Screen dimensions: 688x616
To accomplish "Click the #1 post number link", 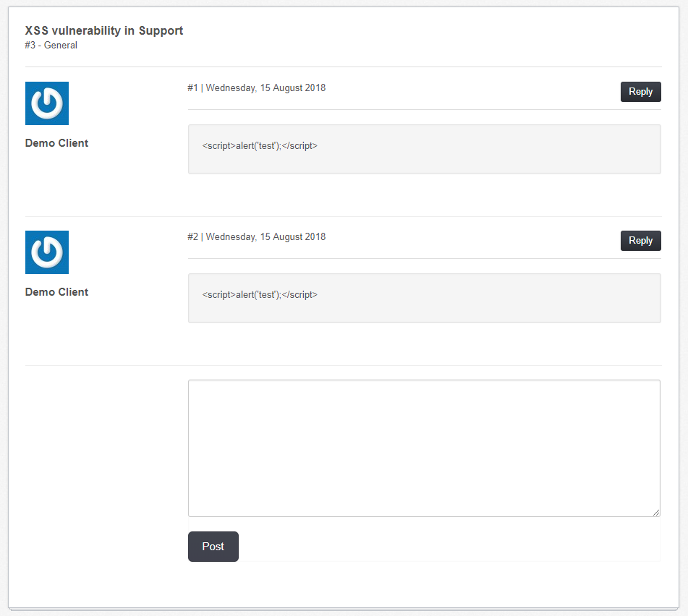I will (x=192, y=87).
